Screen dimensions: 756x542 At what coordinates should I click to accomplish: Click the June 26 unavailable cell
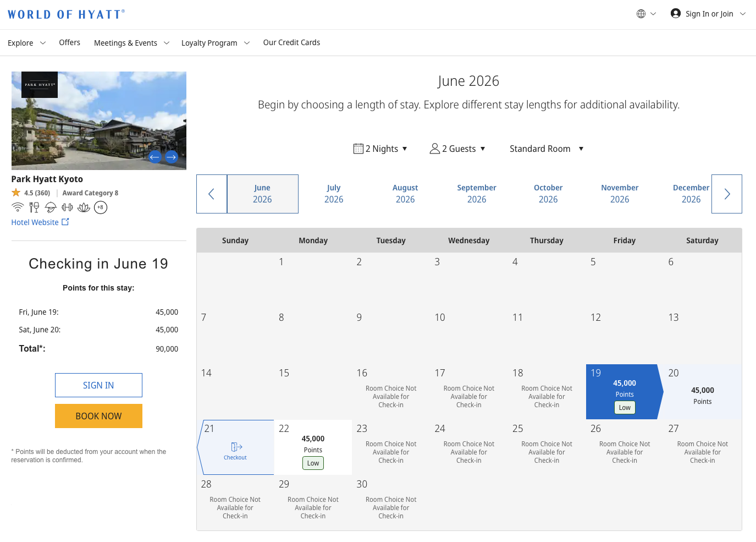(x=625, y=447)
